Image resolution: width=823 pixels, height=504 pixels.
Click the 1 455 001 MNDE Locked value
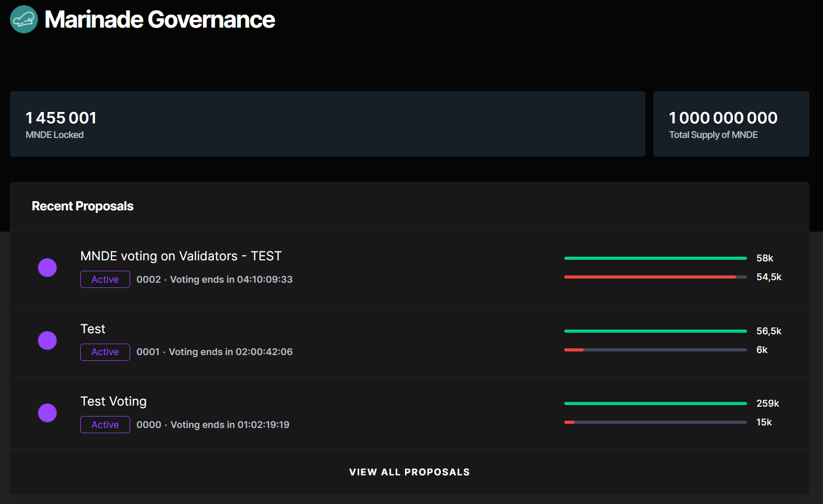61,118
